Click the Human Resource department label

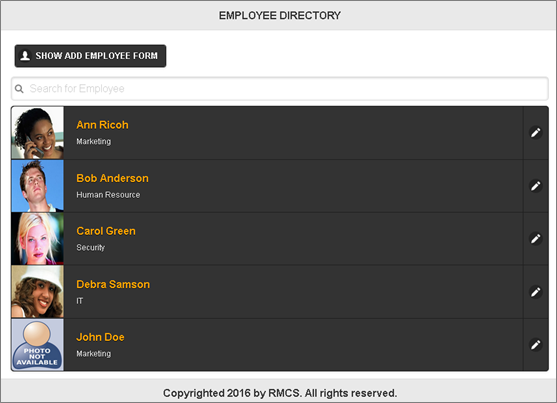tap(108, 195)
